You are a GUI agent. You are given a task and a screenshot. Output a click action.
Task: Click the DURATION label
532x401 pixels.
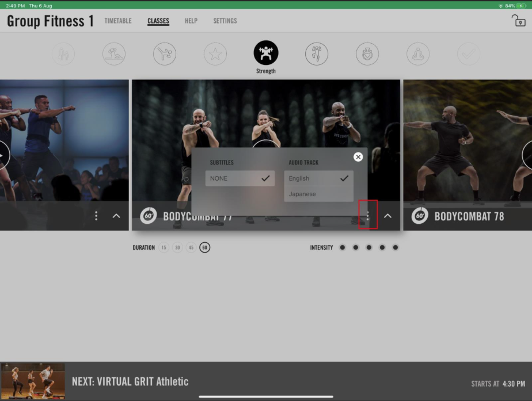(143, 248)
